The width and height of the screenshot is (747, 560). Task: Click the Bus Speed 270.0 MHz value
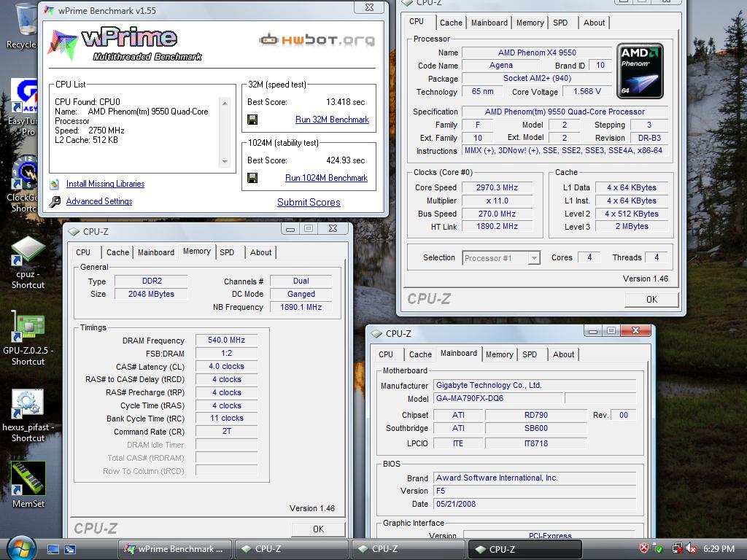(x=497, y=214)
